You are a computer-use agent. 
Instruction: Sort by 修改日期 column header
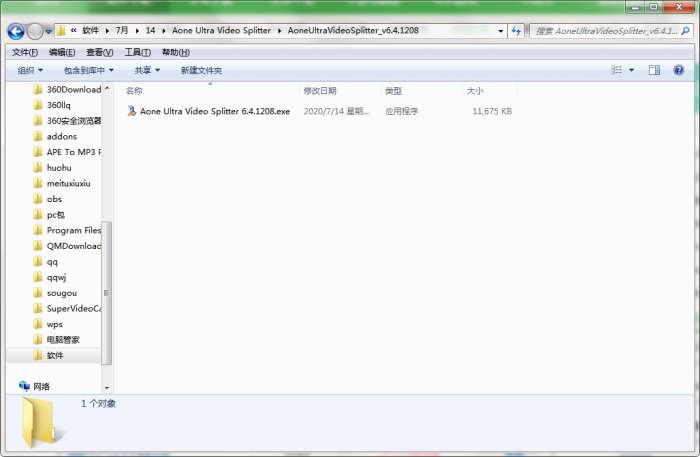[320, 91]
